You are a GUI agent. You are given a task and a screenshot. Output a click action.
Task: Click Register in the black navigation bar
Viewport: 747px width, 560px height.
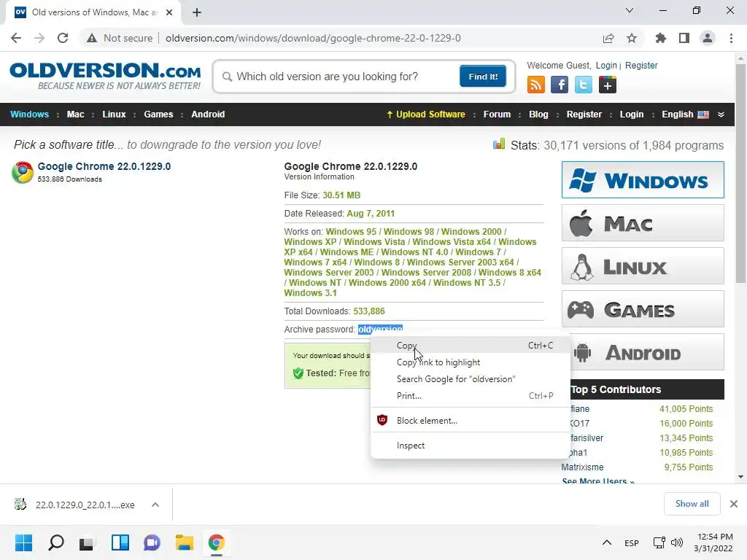coord(584,114)
